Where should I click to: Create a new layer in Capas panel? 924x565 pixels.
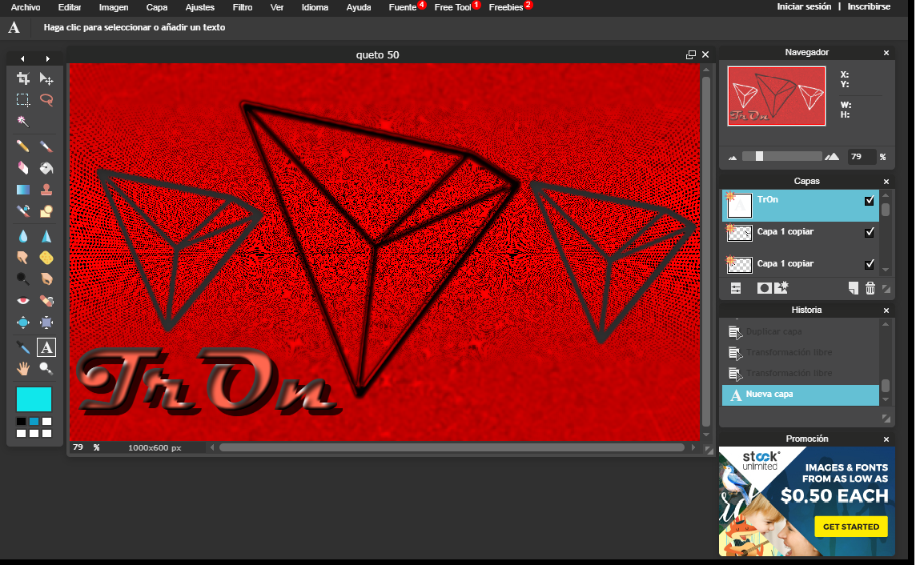pyautogui.click(x=853, y=288)
